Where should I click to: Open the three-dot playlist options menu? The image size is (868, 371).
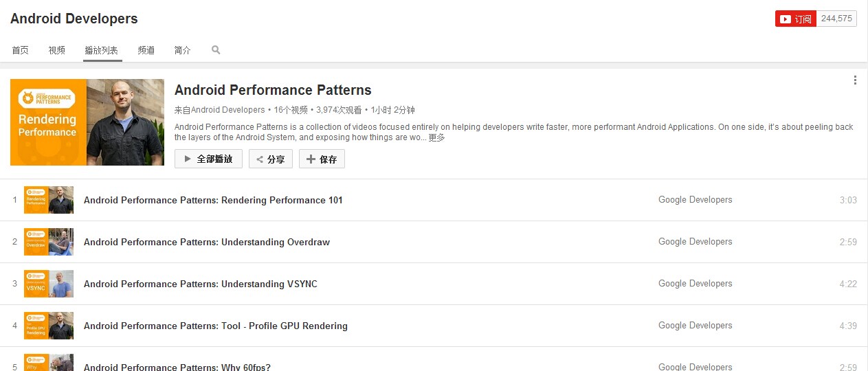coord(855,80)
